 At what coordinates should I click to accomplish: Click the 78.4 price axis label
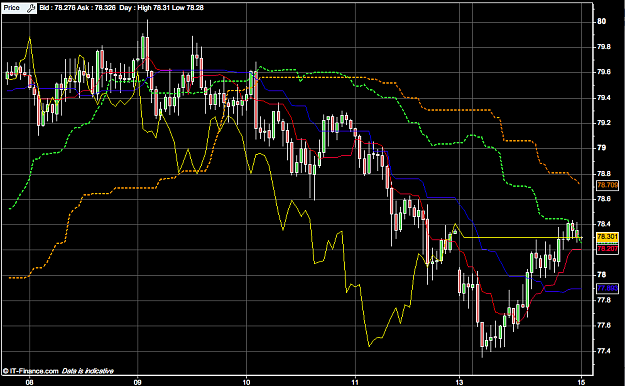pos(603,224)
